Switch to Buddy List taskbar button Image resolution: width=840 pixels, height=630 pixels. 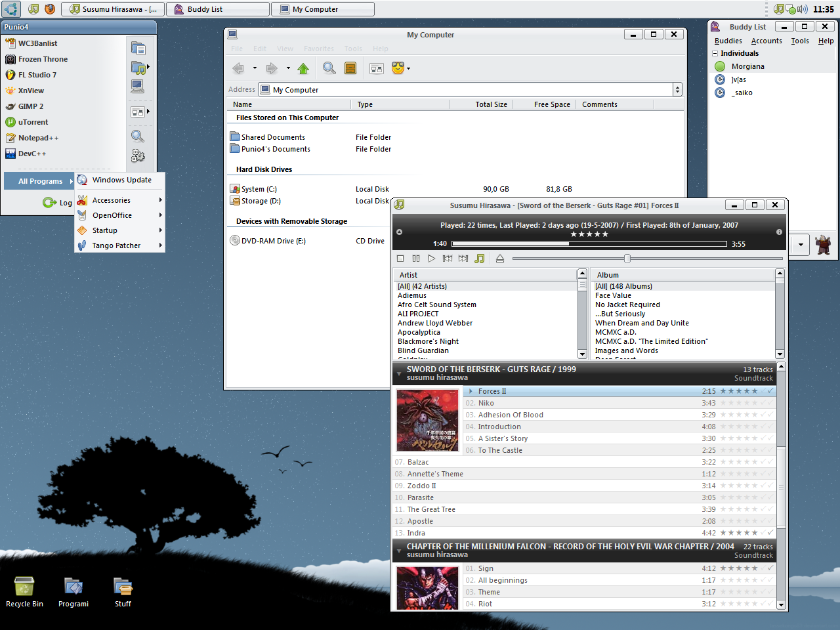[x=217, y=9]
